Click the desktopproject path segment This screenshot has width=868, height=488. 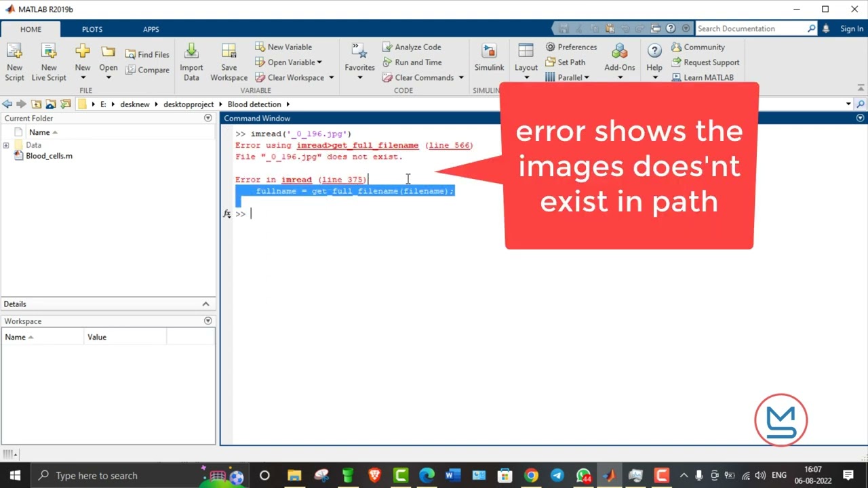point(189,104)
